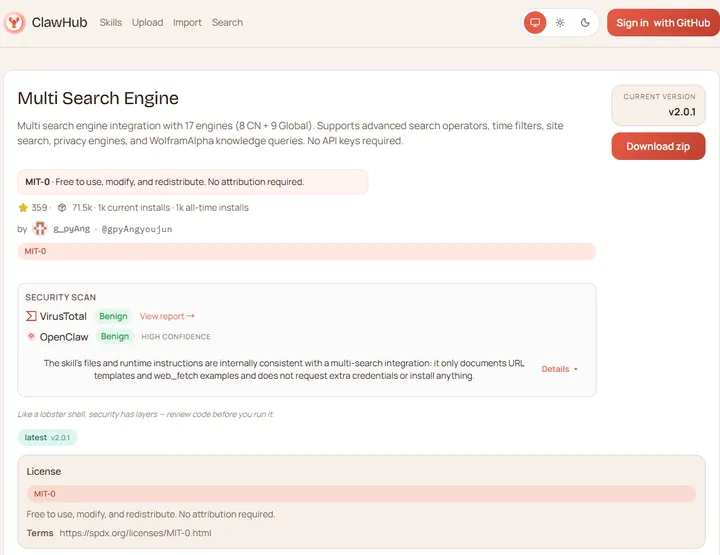Image resolution: width=720 pixels, height=555 pixels.
Task: Click the 1k current installs text
Action: click(134, 207)
